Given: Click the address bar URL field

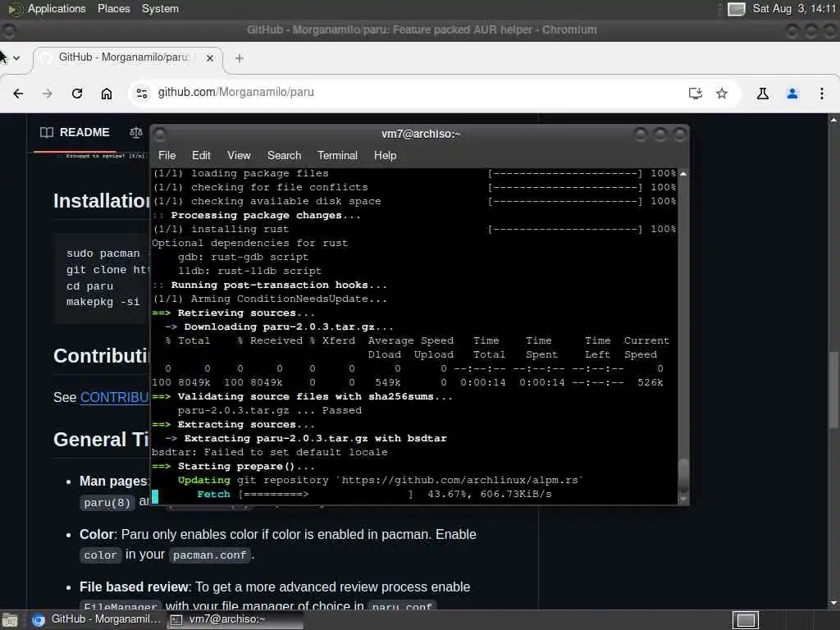Looking at the screenshot, I should coord(418,92).
